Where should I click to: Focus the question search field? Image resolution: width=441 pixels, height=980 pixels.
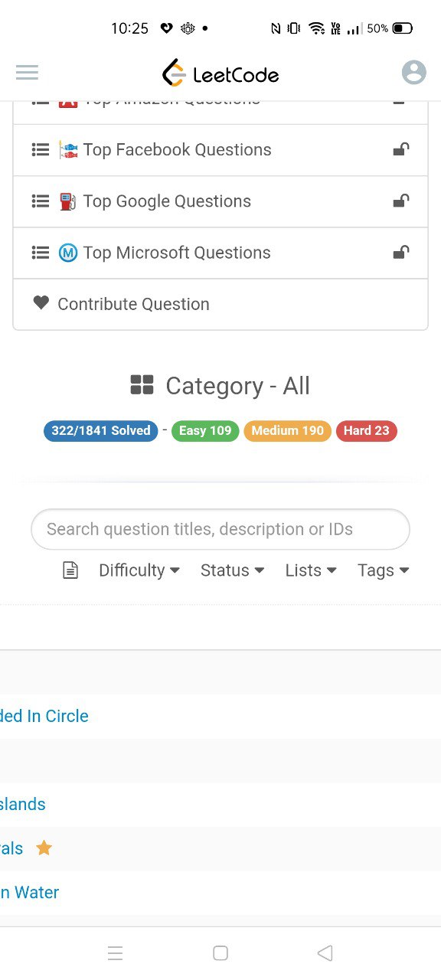click(220, 529)
